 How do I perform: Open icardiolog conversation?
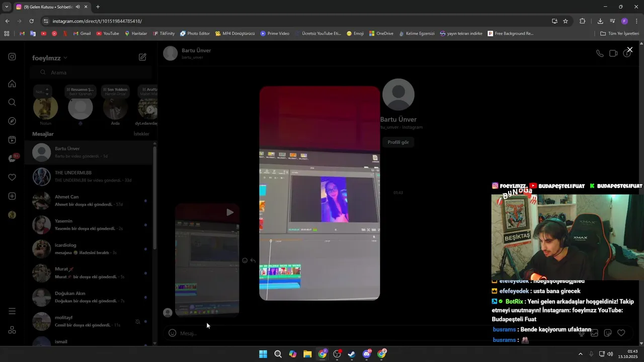tap(89, 249)
